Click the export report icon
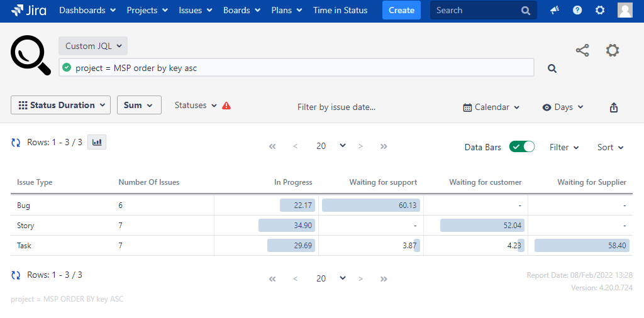Viewport: 644px width, 318px height. click(x=614, y=107)
